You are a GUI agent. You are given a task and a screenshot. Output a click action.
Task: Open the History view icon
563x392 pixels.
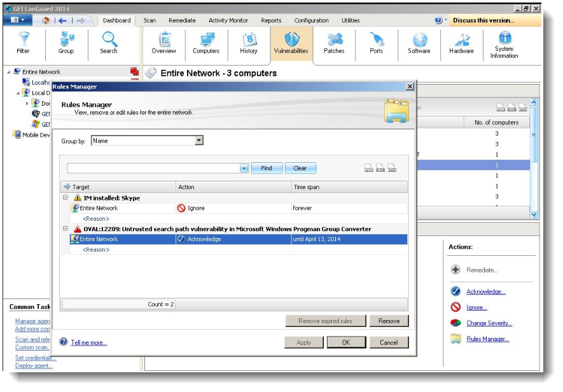click(x=249, y=43)
